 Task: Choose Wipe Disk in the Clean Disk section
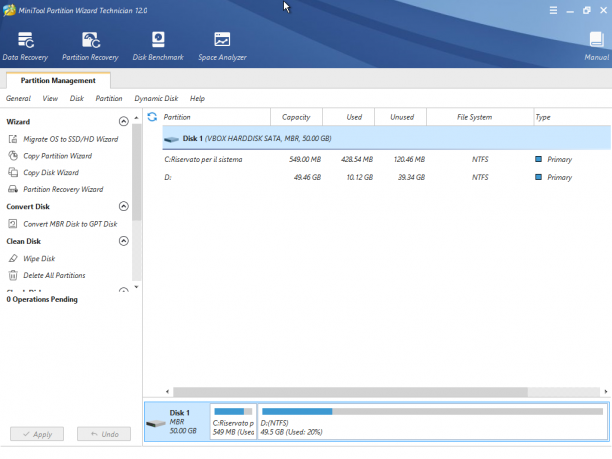click(39, 258)
